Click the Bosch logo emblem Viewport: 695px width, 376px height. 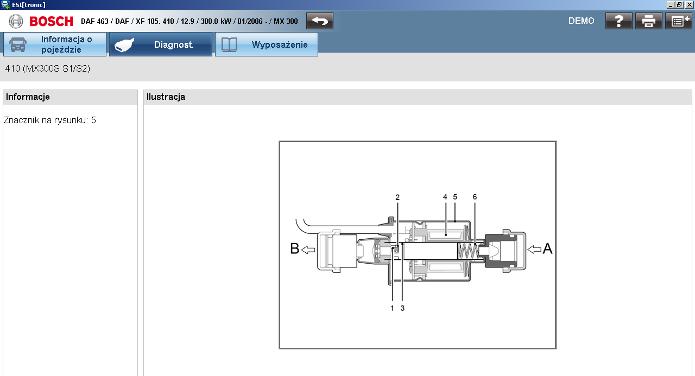point(16,21)
